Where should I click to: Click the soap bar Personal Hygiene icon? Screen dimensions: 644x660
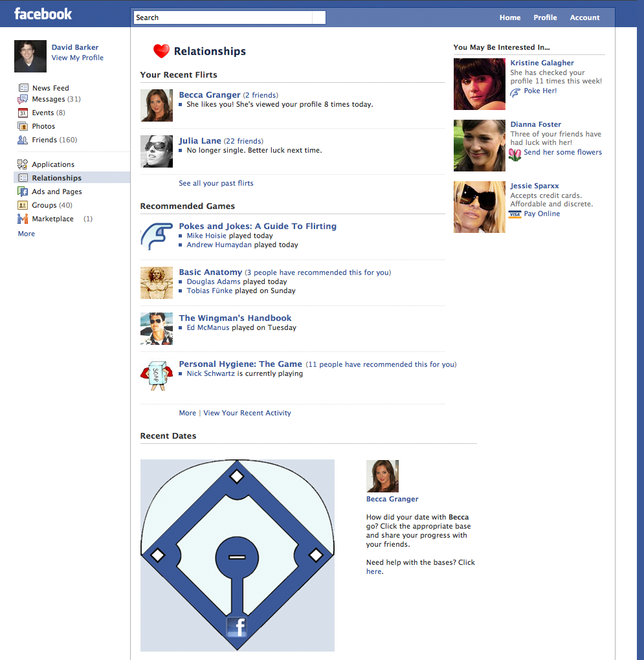click(157, 375)
